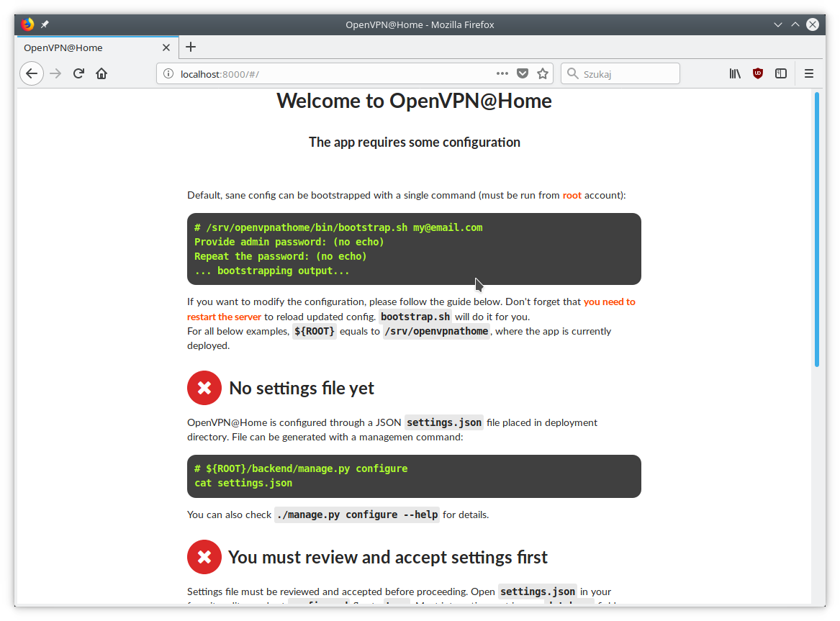Click the Firefox logo window menu
Screen dimensions: 840x621
(28, 24)
